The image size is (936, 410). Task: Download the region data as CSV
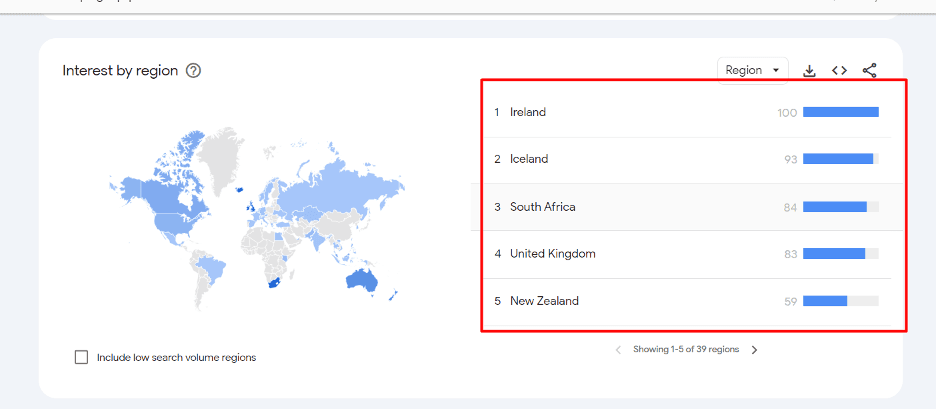809,71
